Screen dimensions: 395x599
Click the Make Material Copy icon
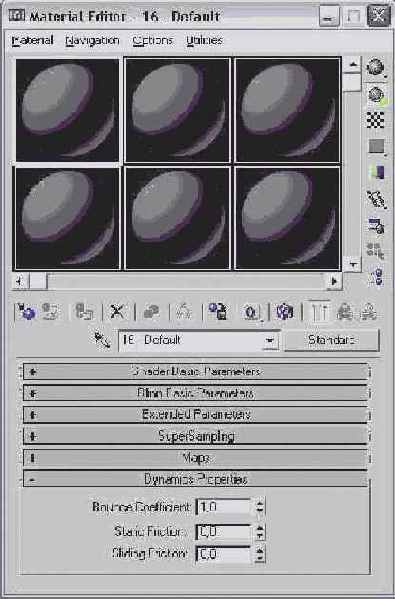point(151,312)
